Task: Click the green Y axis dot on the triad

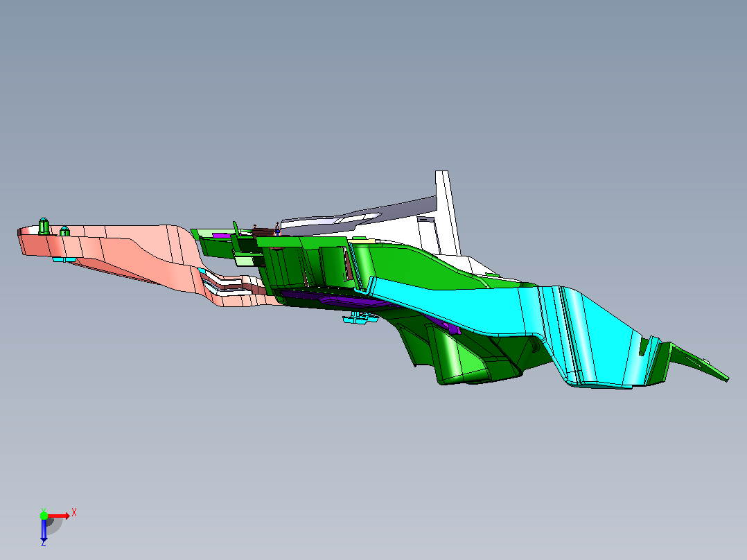Action: 44,516
